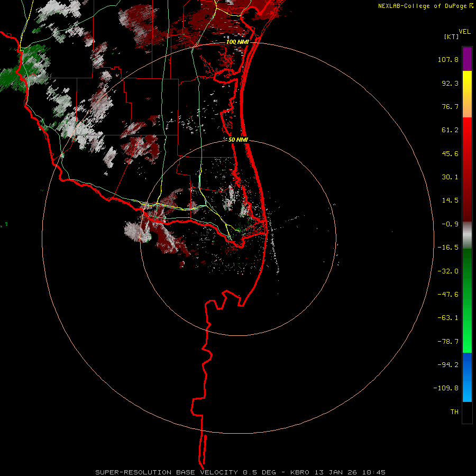476x476 pixels.
Task: Pick the gray near-zero segment of the color bar
Action: pos(467,235)
